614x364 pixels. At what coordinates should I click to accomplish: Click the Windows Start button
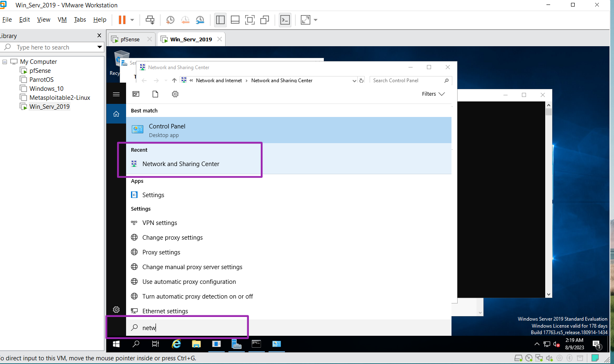(116, 344)
